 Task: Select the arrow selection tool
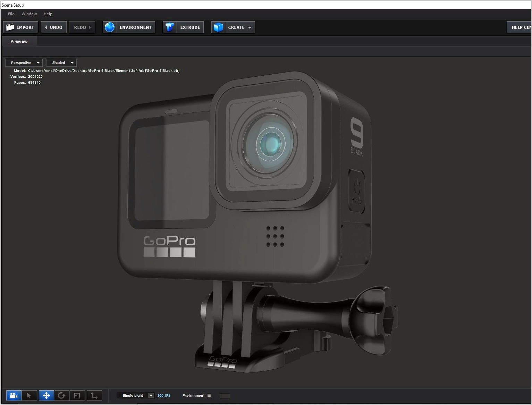click(x=29, y=396)
